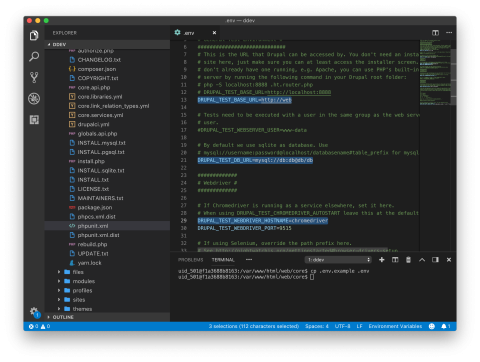The height and width of the screenshot is (362, 480).
Task: Open the '1: ddev' terminal selector dropdown
Action: pos(338,260)
